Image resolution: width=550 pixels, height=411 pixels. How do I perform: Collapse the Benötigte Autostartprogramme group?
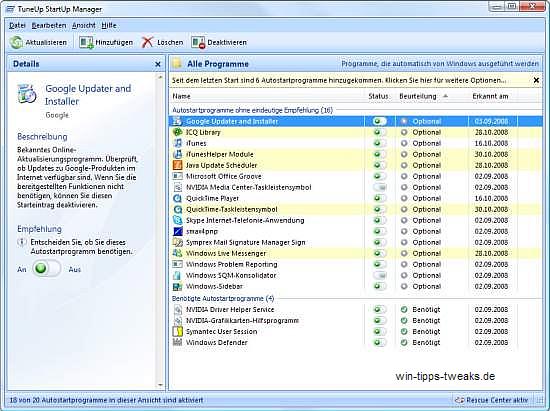point(223,298)
